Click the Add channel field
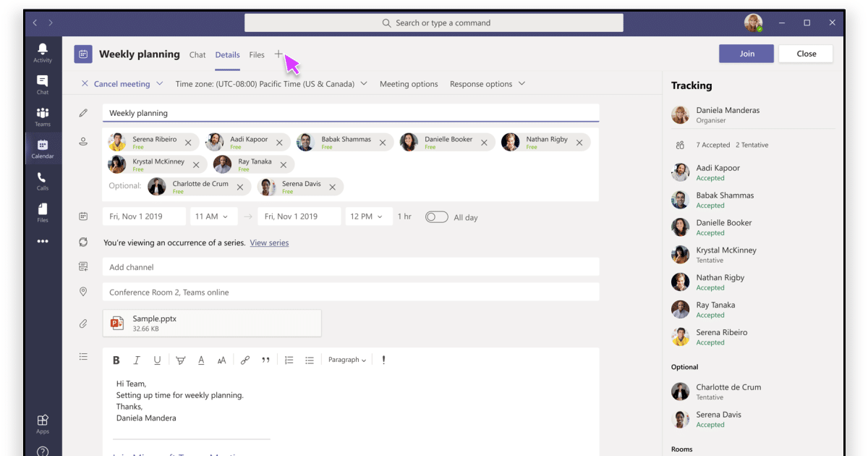 point(351,267)
